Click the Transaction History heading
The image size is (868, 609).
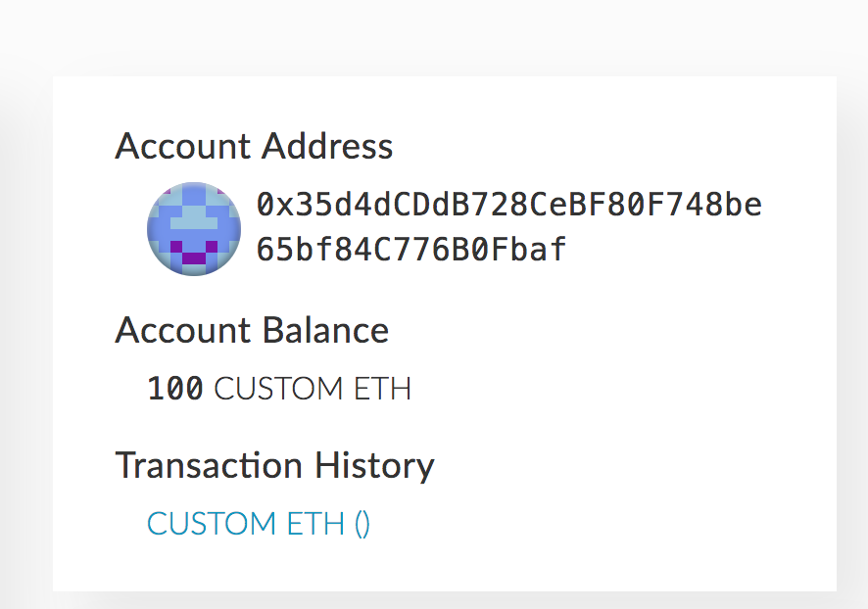pyautogui.click(x=275, y=465)
